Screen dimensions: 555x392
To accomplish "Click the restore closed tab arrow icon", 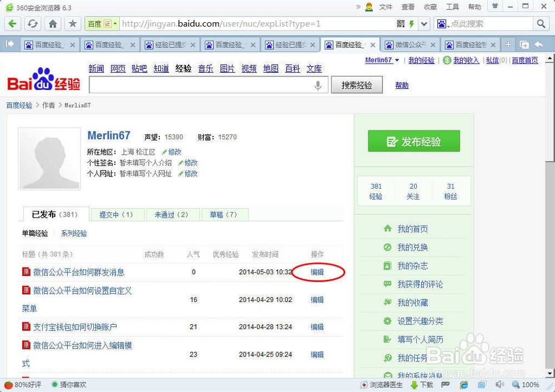I will (539, 44).
